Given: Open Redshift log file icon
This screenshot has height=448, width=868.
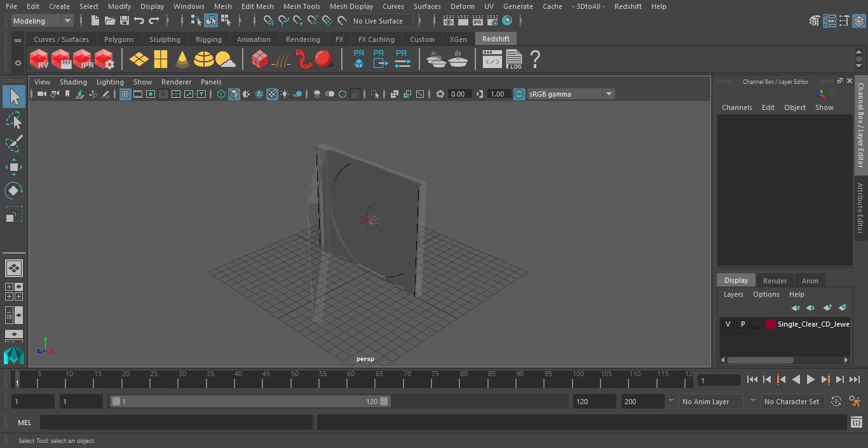Looking at the screenshot, I should click(x=513, y=60).
